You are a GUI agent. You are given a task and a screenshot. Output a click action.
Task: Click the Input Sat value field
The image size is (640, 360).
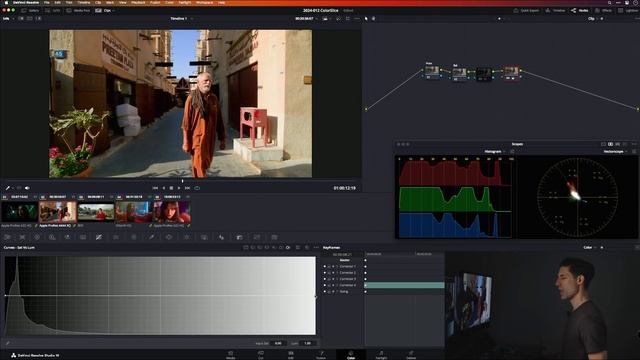tap(278, 343)
